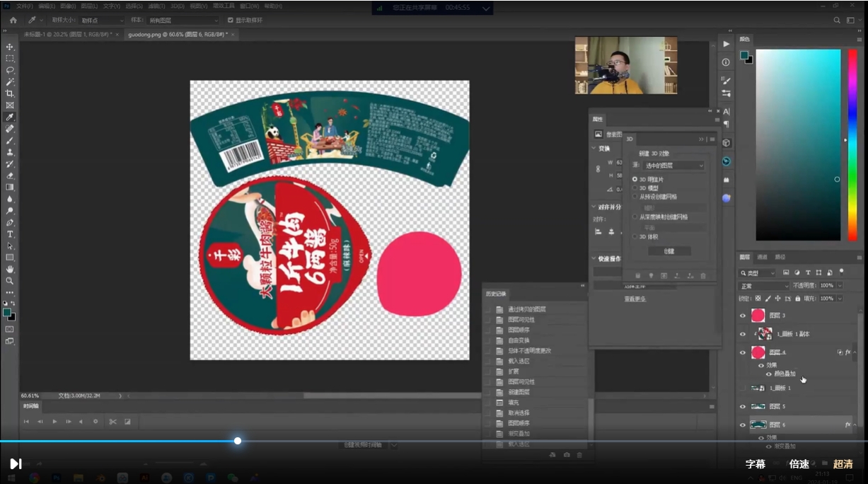This screenshot has height=484, width=868.
Task: Switch to the 未标题-1 document tab
Action: [x=69, y=34]
